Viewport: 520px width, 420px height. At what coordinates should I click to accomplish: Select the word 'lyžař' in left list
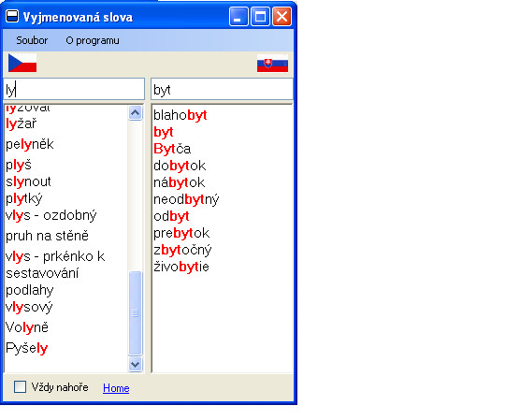(x=22, y=124)
